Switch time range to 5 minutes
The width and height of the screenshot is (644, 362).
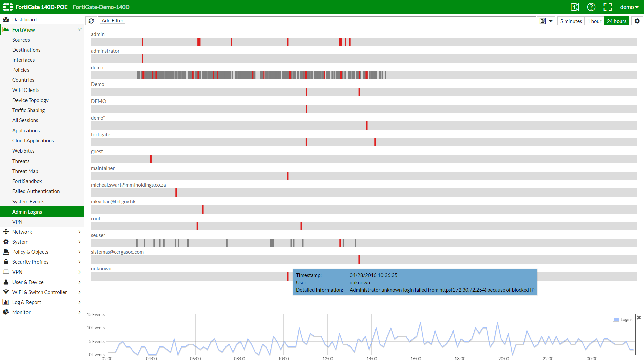[571, 21]
